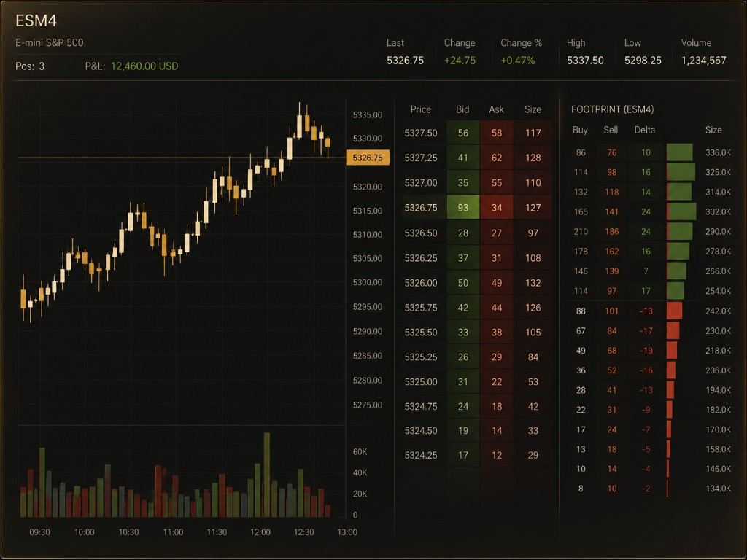Screen dimensions: 747x560
Task: Select price row 5327.50 in ladder
Action: 477,133
